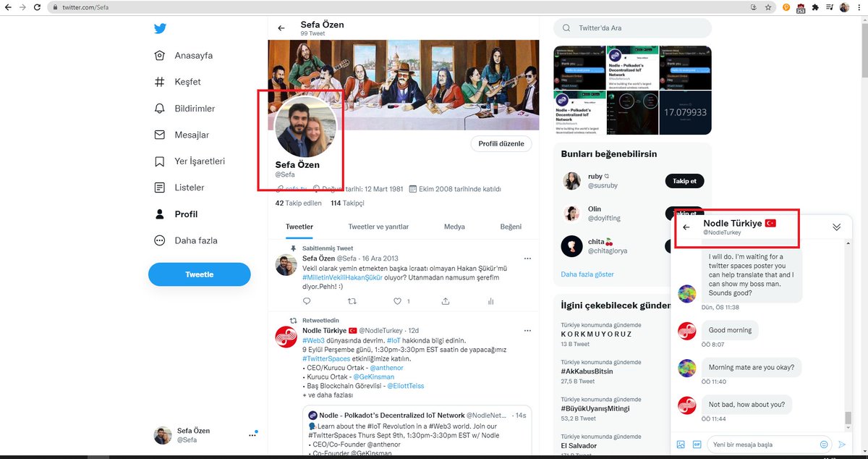Open Mesajlar messages page
The image size is (868, 459).
[182, 135]
